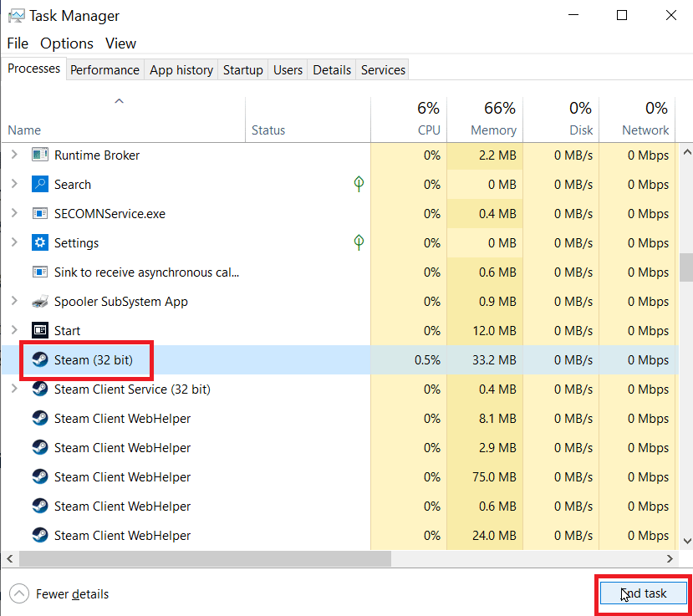Click the first Steam Client WebHelper icon
Viewport: 693px width, 616px height.
coord(39,418)
